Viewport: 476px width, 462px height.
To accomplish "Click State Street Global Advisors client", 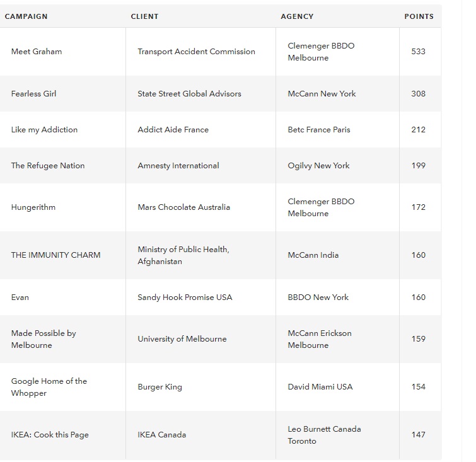I will click(189, 93).
